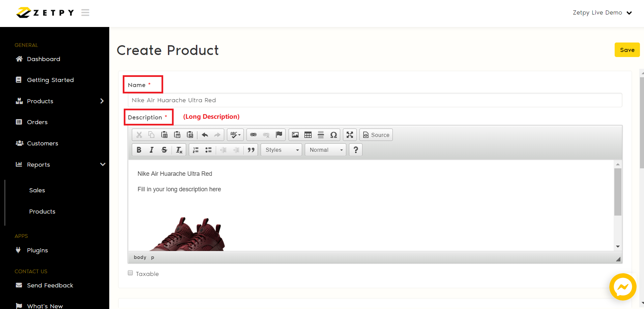Toggle Italic formatting
Viewport: 644px width, 309px height.
tap(152, 150)
